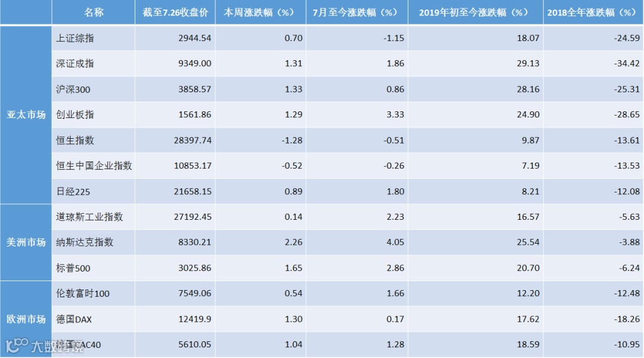Image resolution: width=644 pixels, height=358 pixels.
Task: Click July change -1.15 for 上证综指
Action: coord(394,38)
